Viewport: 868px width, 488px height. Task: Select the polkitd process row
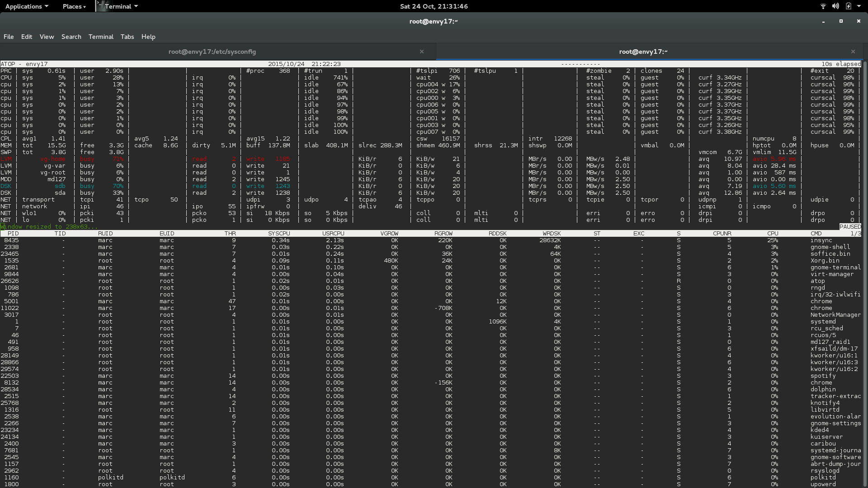click(431, 478)
